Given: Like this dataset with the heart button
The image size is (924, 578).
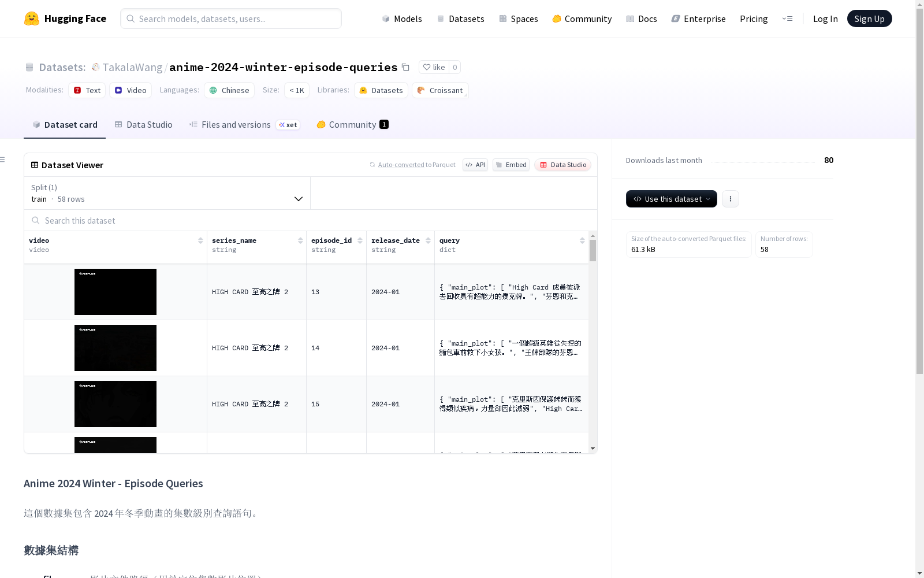Looking at the screenshot, I should [434, 67].
